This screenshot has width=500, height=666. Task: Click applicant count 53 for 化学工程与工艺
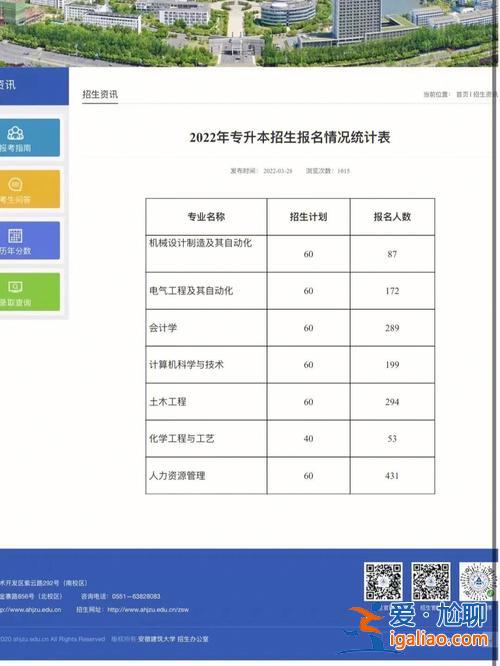coord(392,439)
